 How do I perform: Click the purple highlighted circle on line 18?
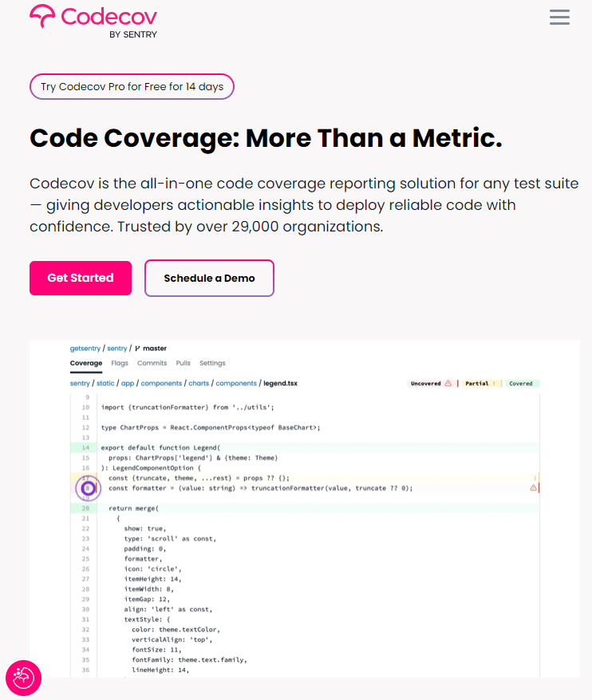(88, 487)
